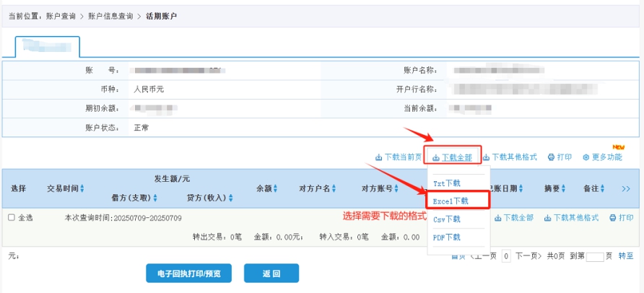Viewport: 644px width, 293px height.
Task: Click 打印 in the 本次查询时间 row
Action: [622, 218]
